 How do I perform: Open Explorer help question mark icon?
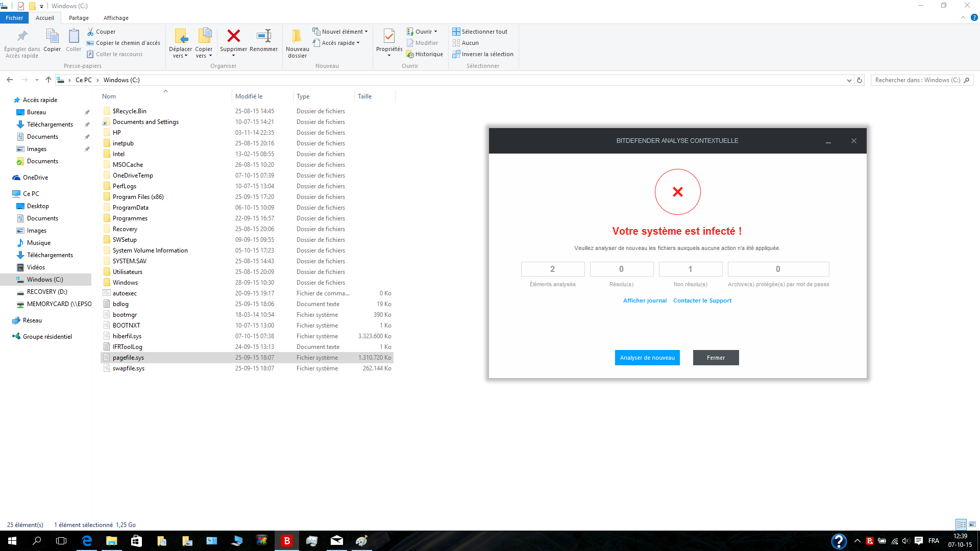(x=974, y=17)
